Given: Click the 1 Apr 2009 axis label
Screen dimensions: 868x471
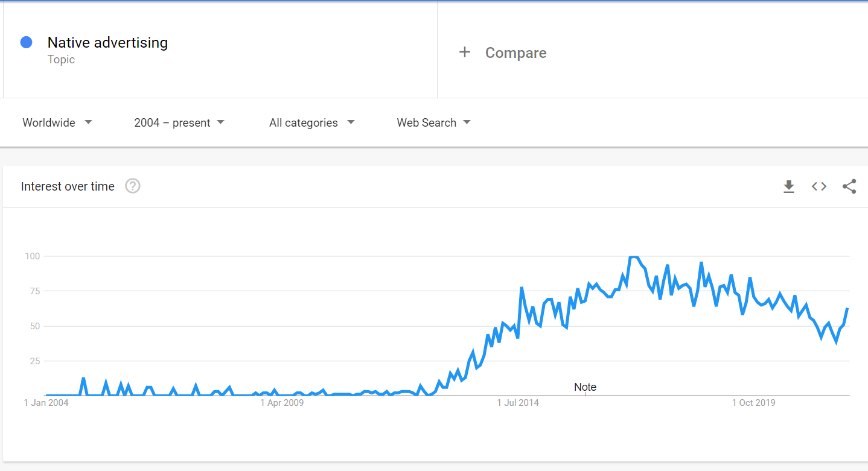Looking at the screenshot, I should coord(282,403).
